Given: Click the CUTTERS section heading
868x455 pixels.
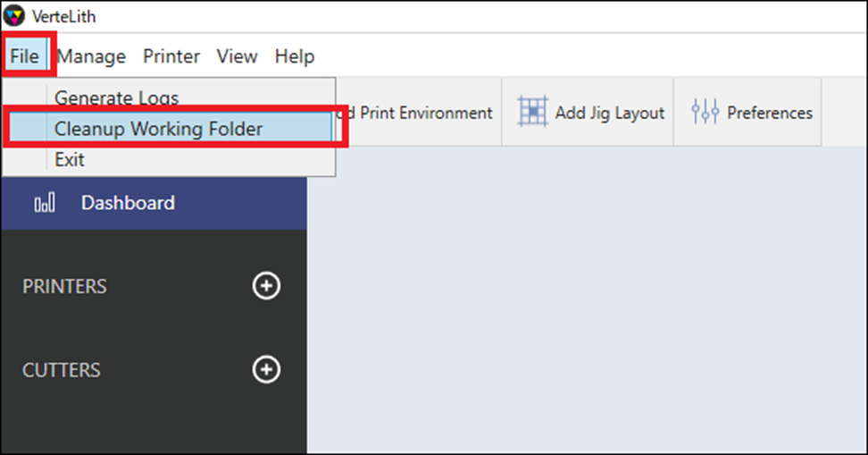Looking at the screenshot, I should (62, 370).
